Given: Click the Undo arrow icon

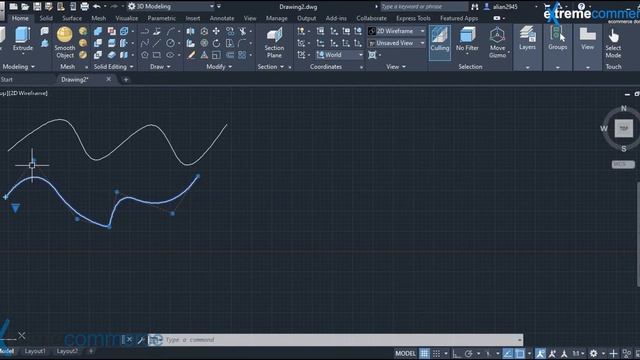Looking at the screenshot, I should click(x=97, y=6).
